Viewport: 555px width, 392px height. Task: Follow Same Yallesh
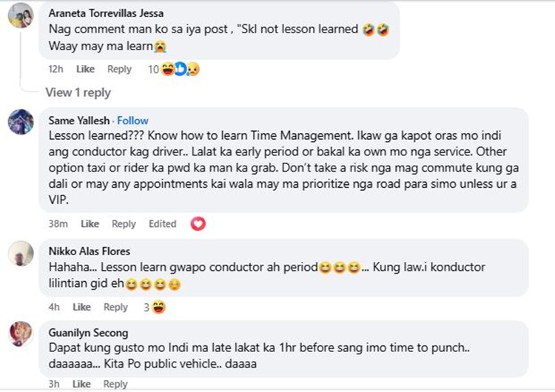point(132,121)
